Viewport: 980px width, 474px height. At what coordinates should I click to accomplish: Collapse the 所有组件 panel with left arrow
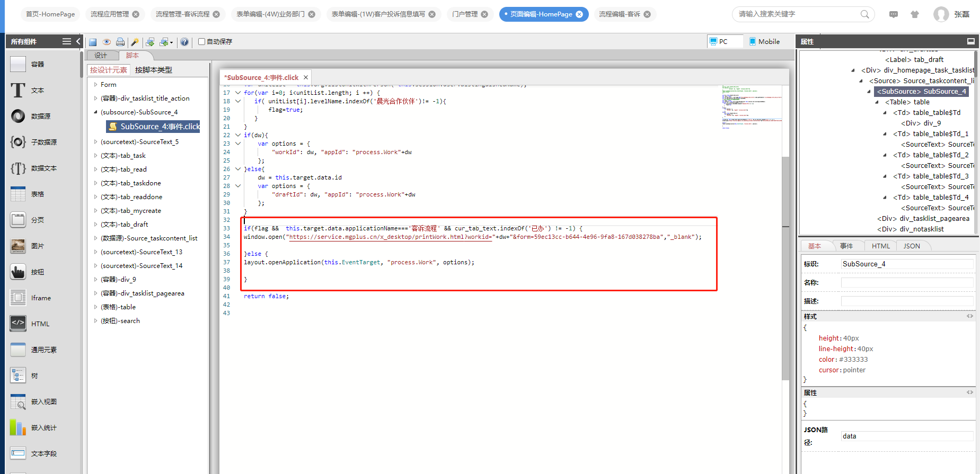[78, 41]
